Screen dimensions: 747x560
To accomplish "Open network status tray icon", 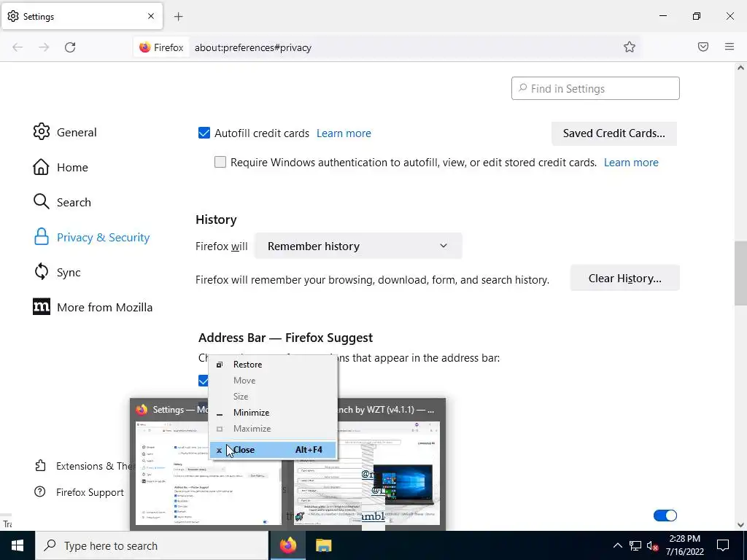I will (635, 545).
